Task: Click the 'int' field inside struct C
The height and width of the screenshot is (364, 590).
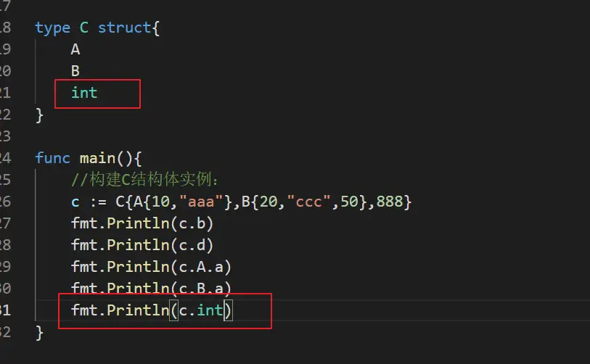Action: (x=84, y=93)
